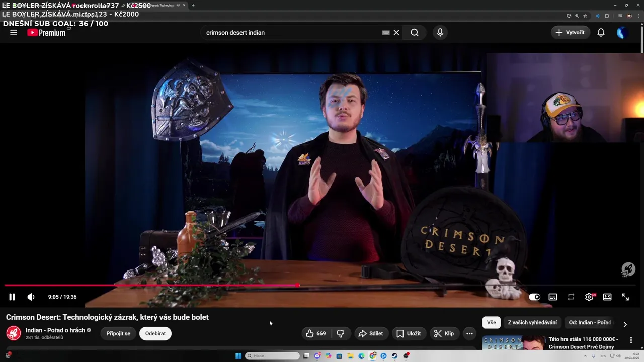This screenshot has height=362, width=644.
Task: Show more filter chips with right arrow
Action: (x=625, y=324)
